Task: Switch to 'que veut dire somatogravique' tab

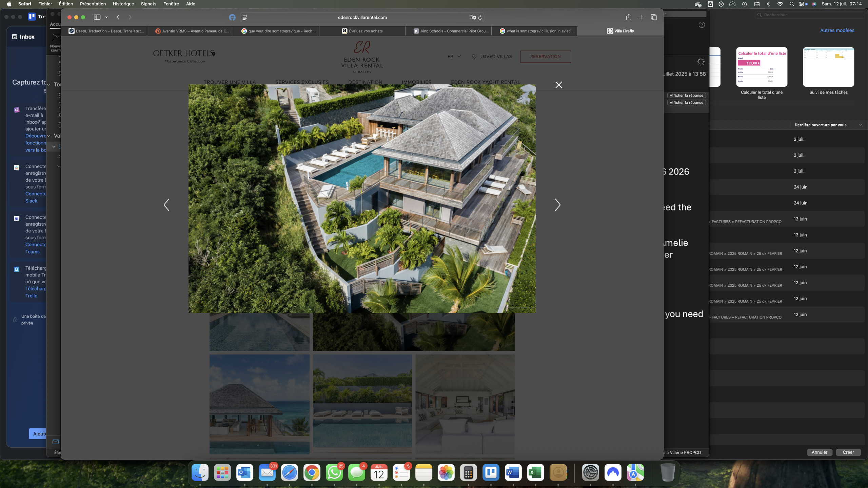Action: point(278,31)
